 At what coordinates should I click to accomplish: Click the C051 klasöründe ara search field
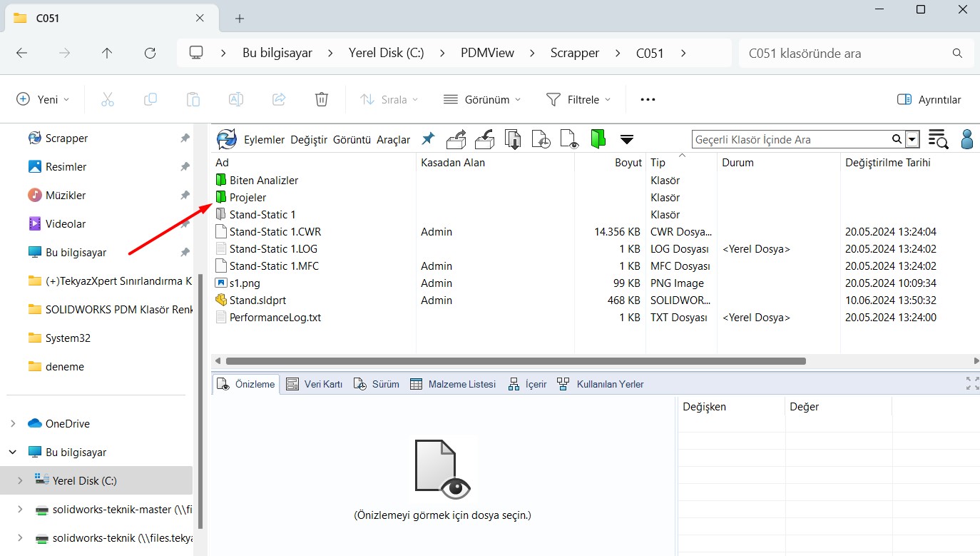(x=856, y=53)
